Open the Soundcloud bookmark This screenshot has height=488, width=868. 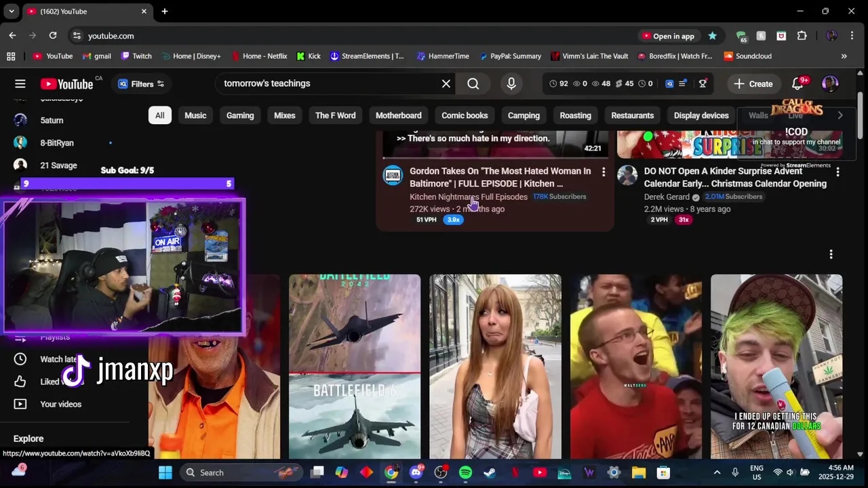747,56
